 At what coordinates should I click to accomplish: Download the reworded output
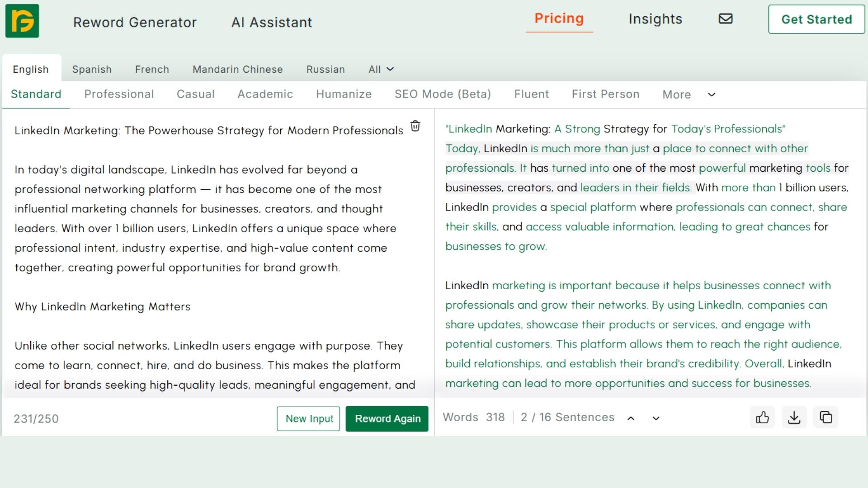coord(794,417)
